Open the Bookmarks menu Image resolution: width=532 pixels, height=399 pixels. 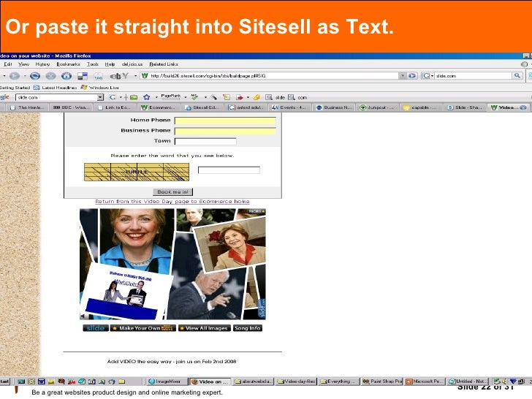point(68,64)
